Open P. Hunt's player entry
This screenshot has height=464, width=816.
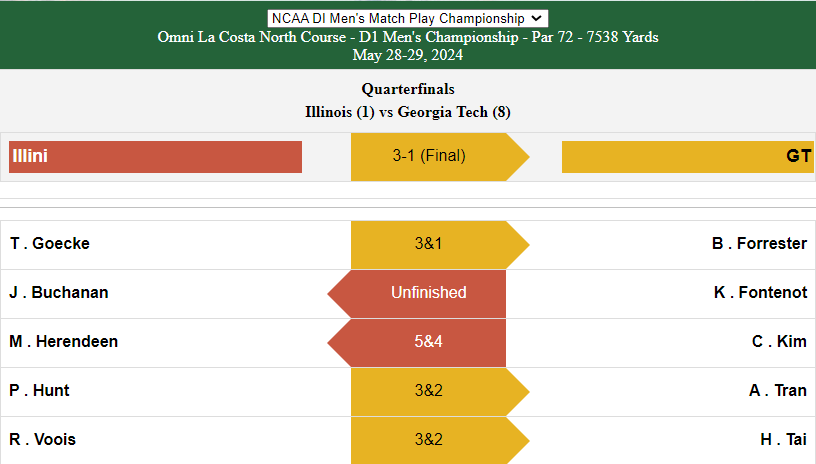pyautogui.click(x=39, y=390)
